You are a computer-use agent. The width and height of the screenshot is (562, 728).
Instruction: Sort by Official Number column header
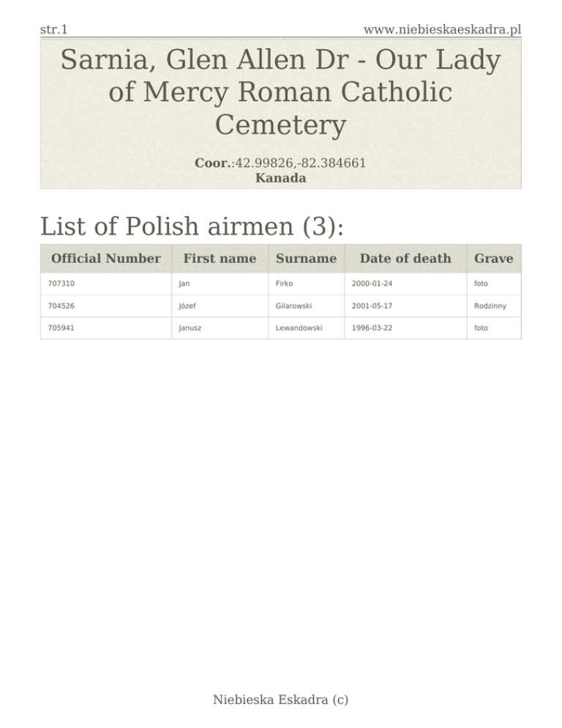[105, 259]
